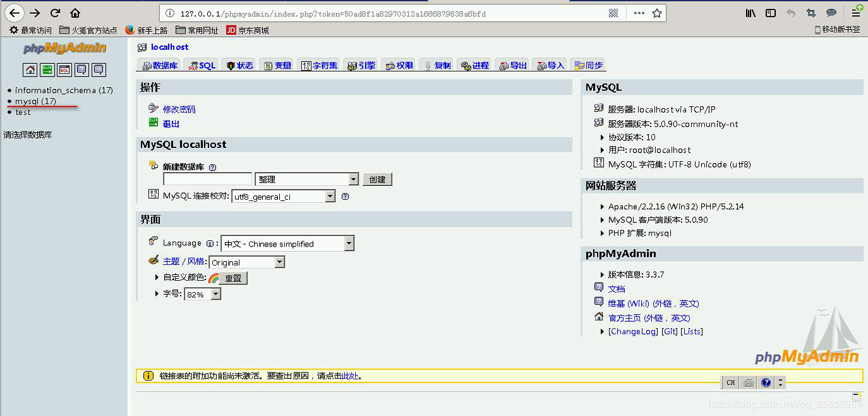Switch to the 进程 tab

474,65
